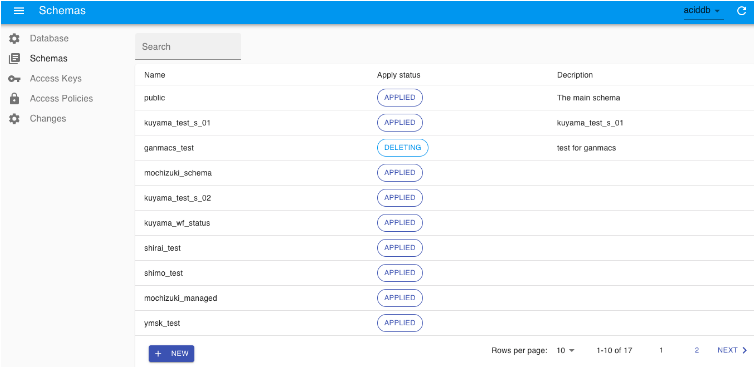
Task: Click the Apply status column header
Action: 399,75
